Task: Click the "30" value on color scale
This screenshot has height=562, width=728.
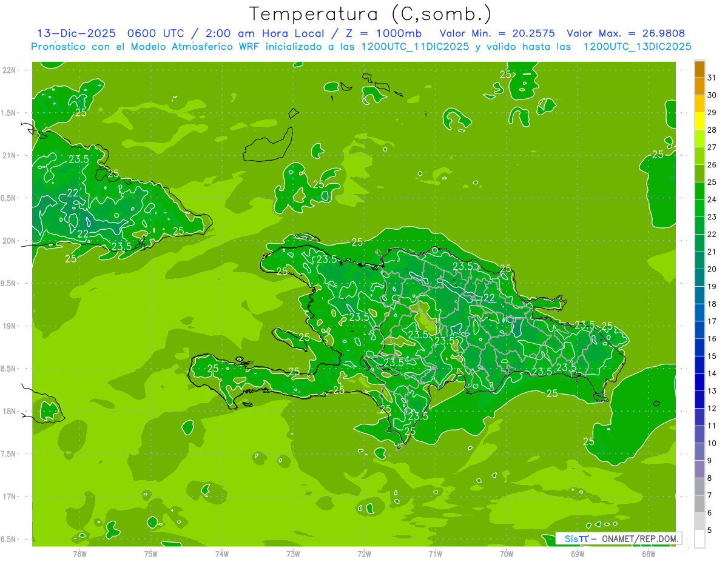Action: [712, 95]
